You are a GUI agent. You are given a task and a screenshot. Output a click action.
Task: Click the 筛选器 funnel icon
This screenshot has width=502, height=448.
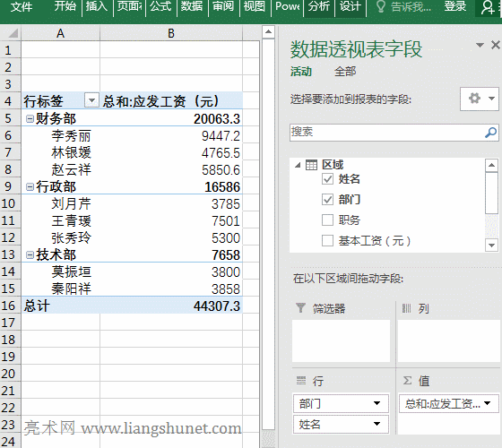pyautogui.click(x=300, y=308)
